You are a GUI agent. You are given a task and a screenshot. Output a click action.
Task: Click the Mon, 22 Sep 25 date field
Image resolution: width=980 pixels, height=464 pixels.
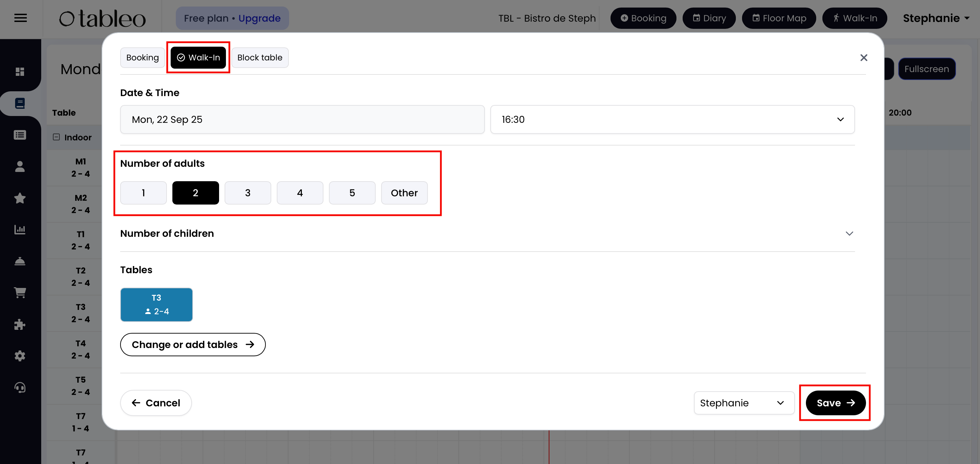coord(302,119)
